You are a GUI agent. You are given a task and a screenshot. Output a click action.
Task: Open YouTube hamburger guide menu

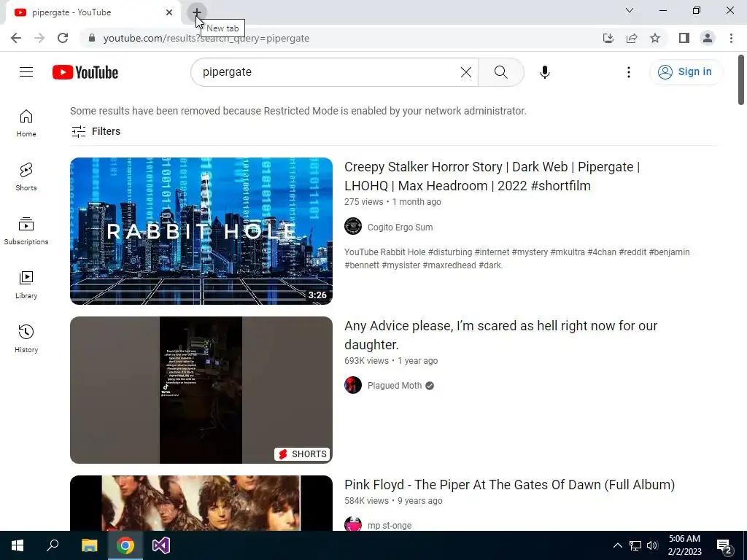pyautogui.click(x=26, y=72)
